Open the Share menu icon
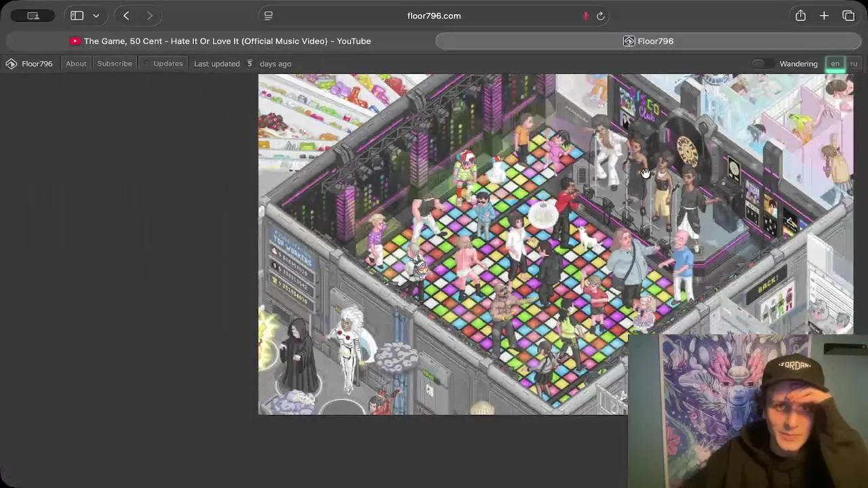This screenshot has height=488, width=868. (x=800, y=16)
